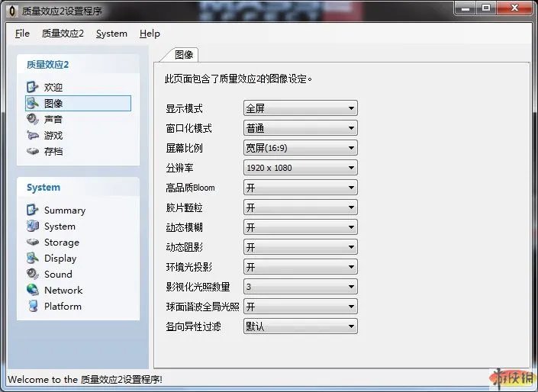Screen dimensions: 538x392
Task: Click the Network globe icon
Action: click(x=33, y=290)
